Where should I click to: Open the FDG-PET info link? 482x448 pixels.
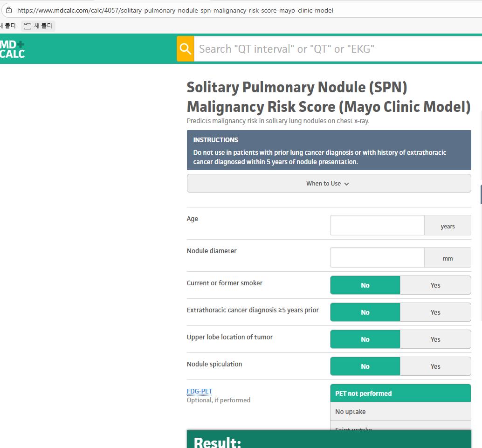tap(199, 391)
